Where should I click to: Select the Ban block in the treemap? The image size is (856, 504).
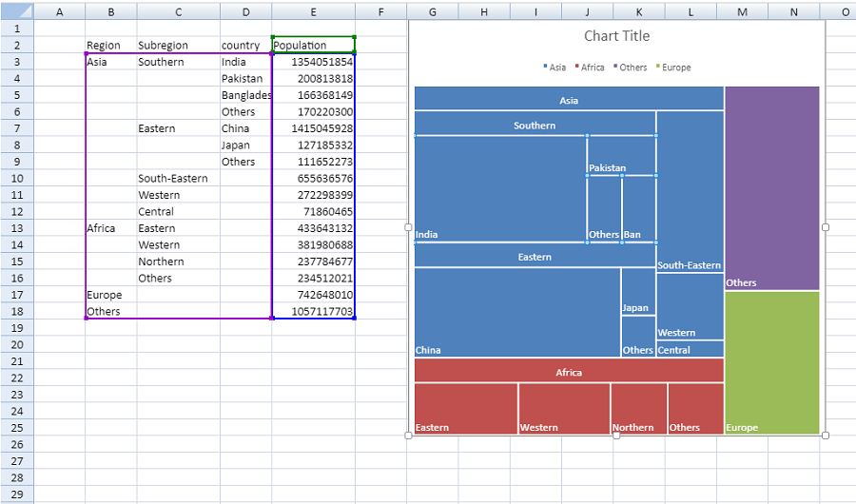click(639, 208)
